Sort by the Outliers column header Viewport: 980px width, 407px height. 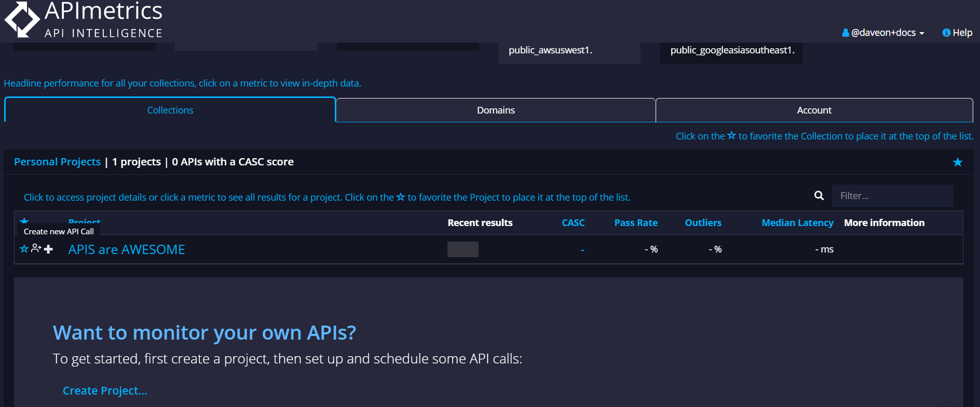click(x=703, y=222)
